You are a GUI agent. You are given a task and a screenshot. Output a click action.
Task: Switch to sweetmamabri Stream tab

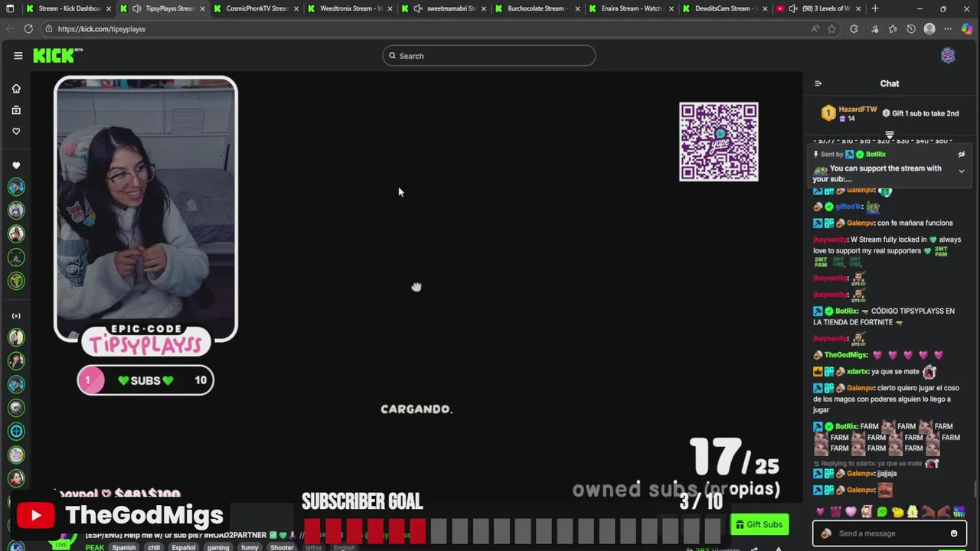[444, 8]
